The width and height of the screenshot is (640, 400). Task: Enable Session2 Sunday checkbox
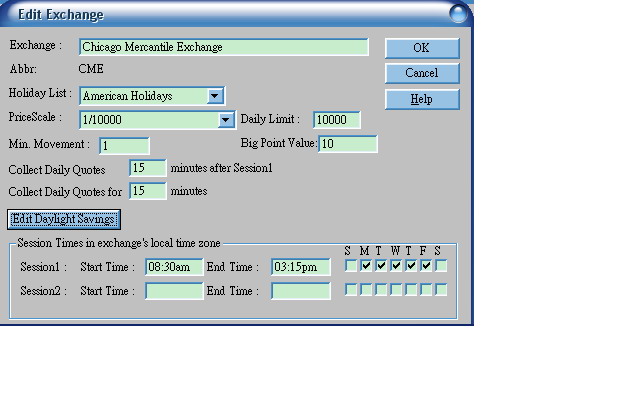(351, 290)
